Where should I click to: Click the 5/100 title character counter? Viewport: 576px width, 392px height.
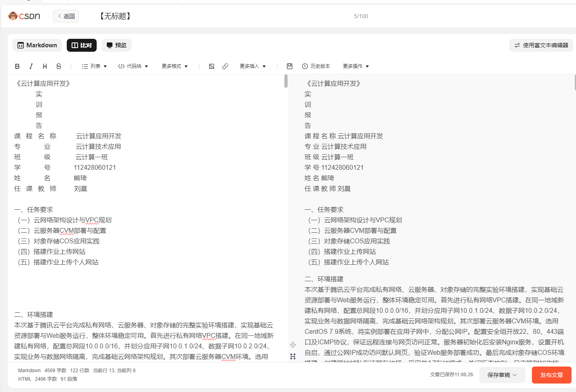point(361,16)
